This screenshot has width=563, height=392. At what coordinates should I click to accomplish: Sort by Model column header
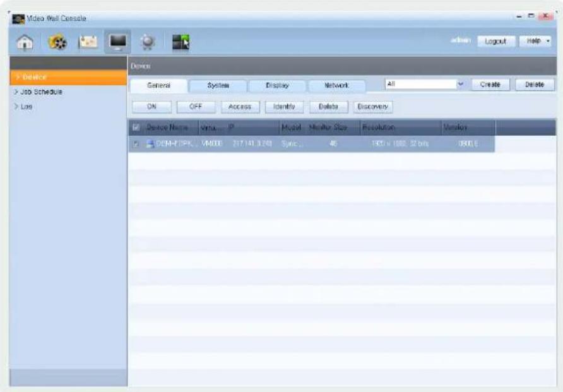click(x=291, y=128)
